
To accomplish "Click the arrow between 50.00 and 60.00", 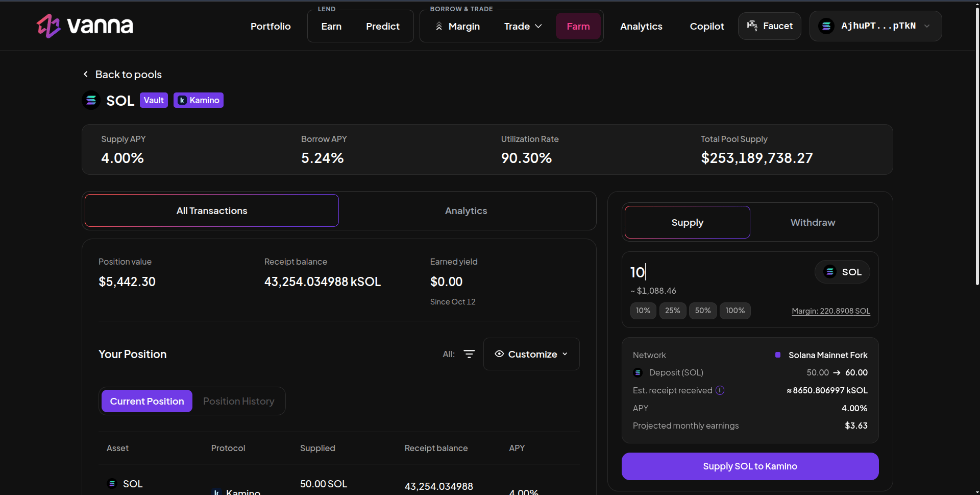I will point(837,373).
